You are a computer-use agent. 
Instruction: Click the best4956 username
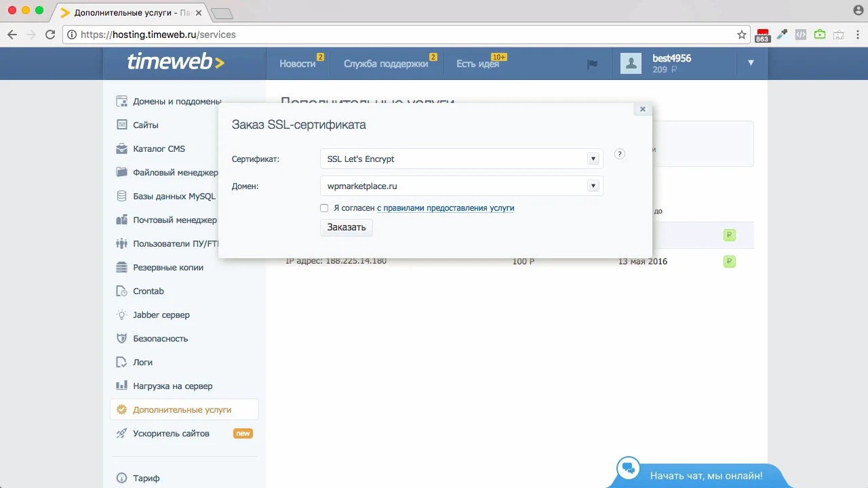pos(671,58)
